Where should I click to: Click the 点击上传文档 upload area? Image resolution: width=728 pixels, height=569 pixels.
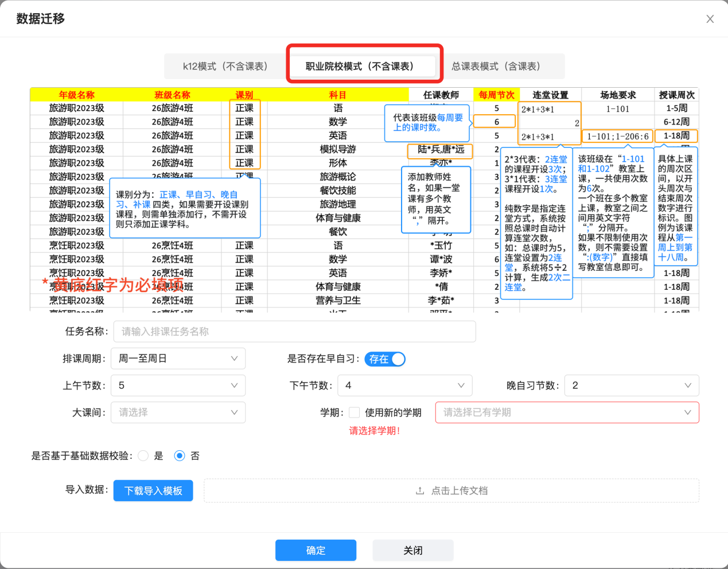point(451,490)
